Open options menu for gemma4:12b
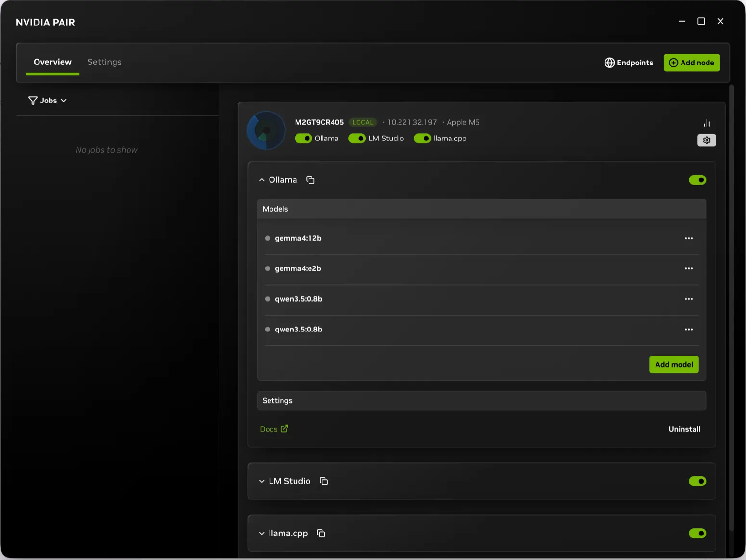Image resolution: width=746 pixels, height=560 pixels. pos(689,238)
